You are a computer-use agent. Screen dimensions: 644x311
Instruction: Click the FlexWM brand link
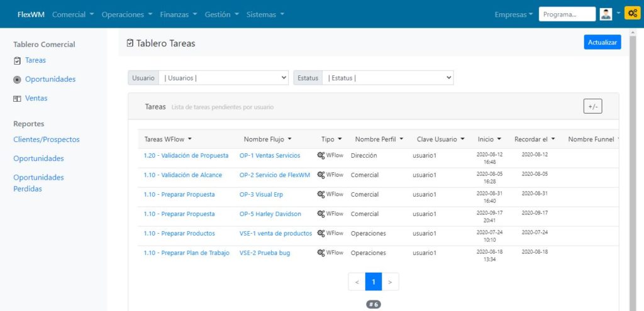[x=31, y=14]
